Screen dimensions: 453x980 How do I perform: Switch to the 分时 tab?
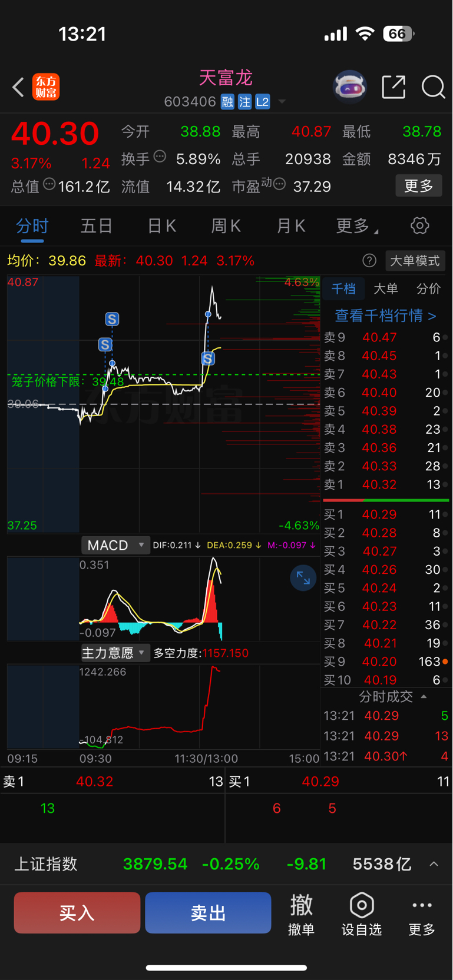pyautogui.click(x=32, y=226)
